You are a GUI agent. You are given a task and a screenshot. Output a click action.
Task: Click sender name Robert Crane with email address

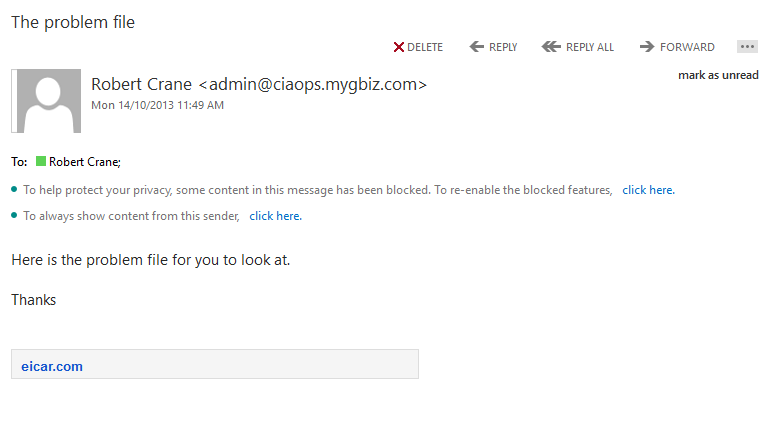click(x=259, y=84)
